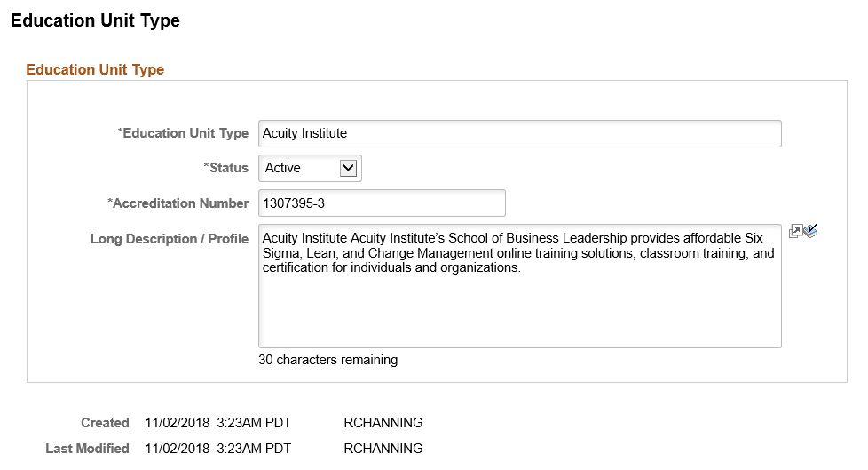868x470 pixels.
Task: Click the *Status field label
Action: coord(226,168)
